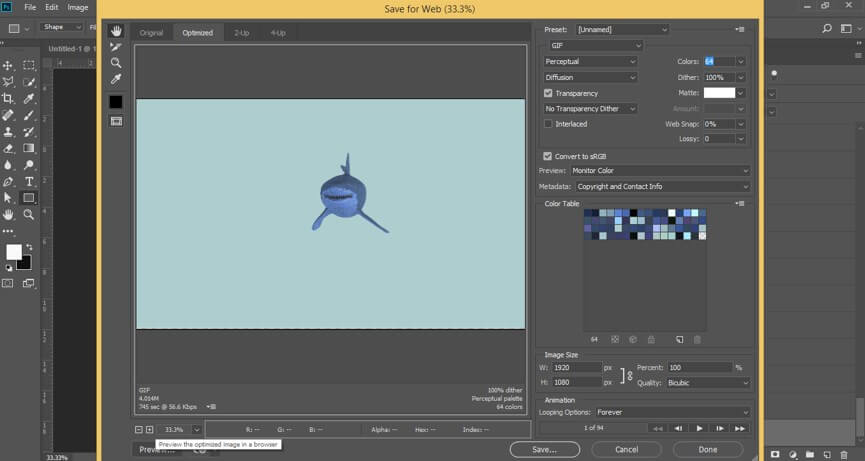Open the Color Table palette menu
865x461 pixels.
740,203
